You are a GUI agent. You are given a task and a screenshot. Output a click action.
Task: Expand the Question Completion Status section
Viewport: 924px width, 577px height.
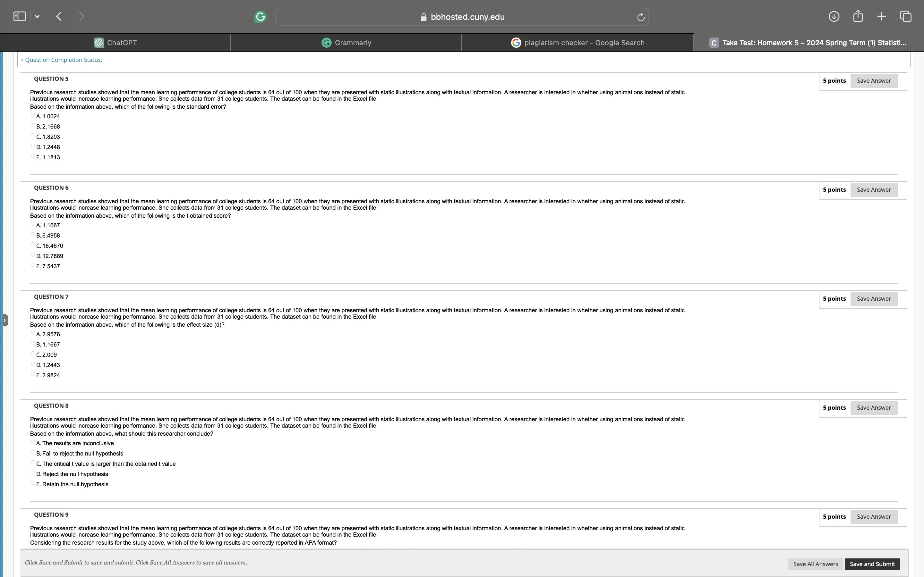64,60
